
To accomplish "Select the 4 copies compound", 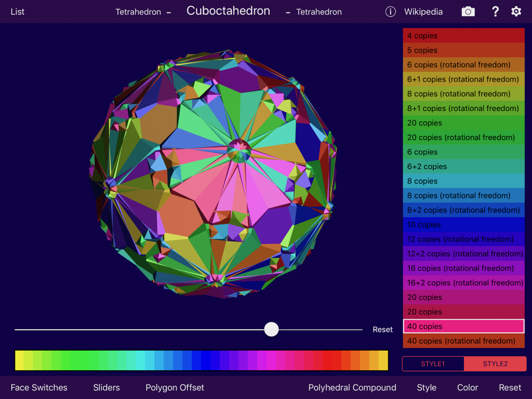I will [463, 36].
